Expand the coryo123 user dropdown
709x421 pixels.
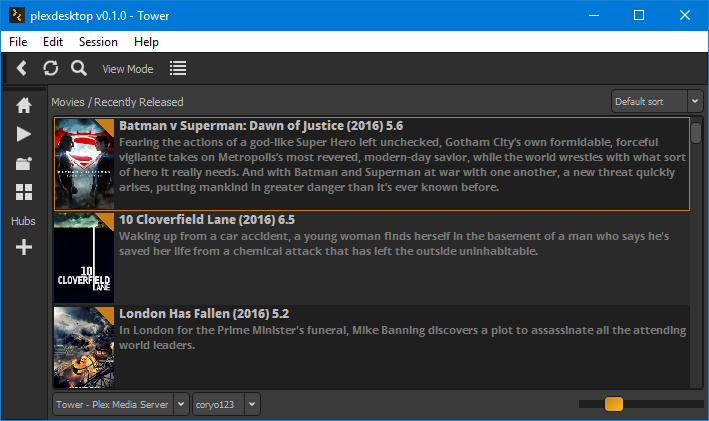(x=226, y=404)
